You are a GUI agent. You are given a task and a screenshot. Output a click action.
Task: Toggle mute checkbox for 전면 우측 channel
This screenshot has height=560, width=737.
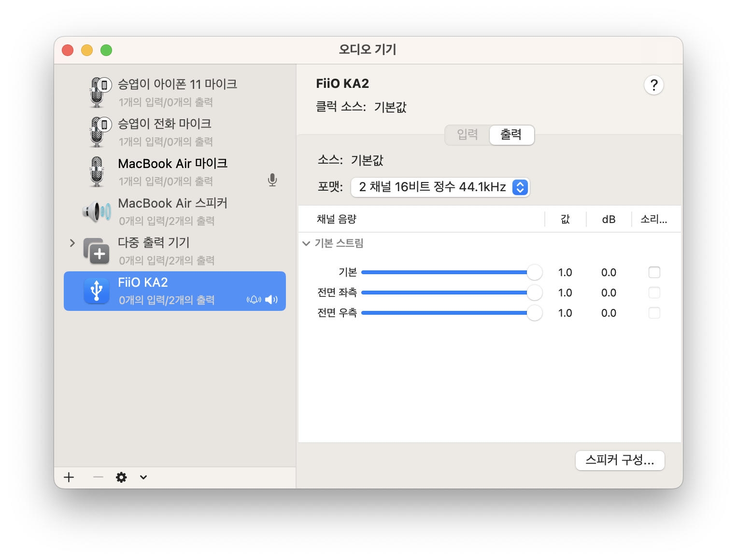(654, 313)
